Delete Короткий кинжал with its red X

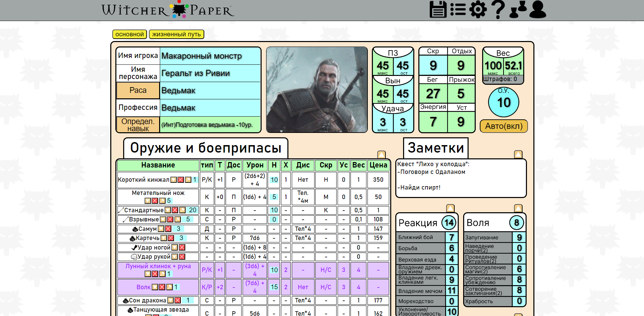pyautogui.click(x=181, y=180)
